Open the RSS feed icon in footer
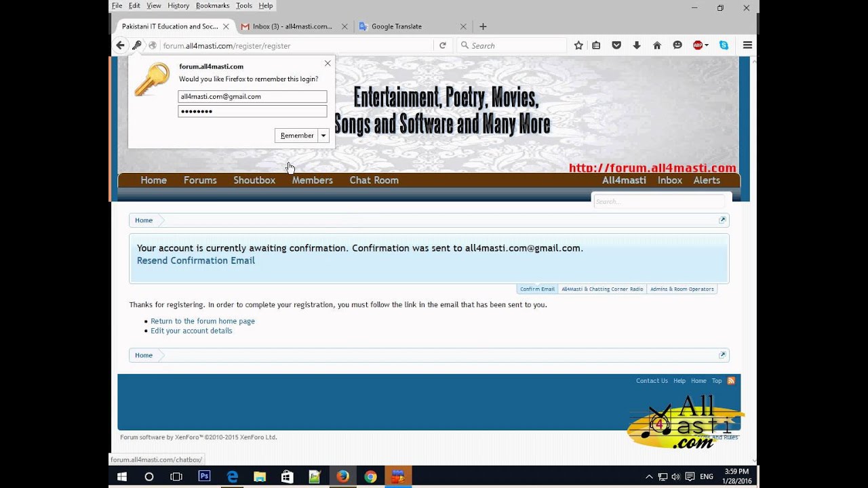Image resolution: width=868 pixels, height=488 pixels. click(x=731, y=381)
